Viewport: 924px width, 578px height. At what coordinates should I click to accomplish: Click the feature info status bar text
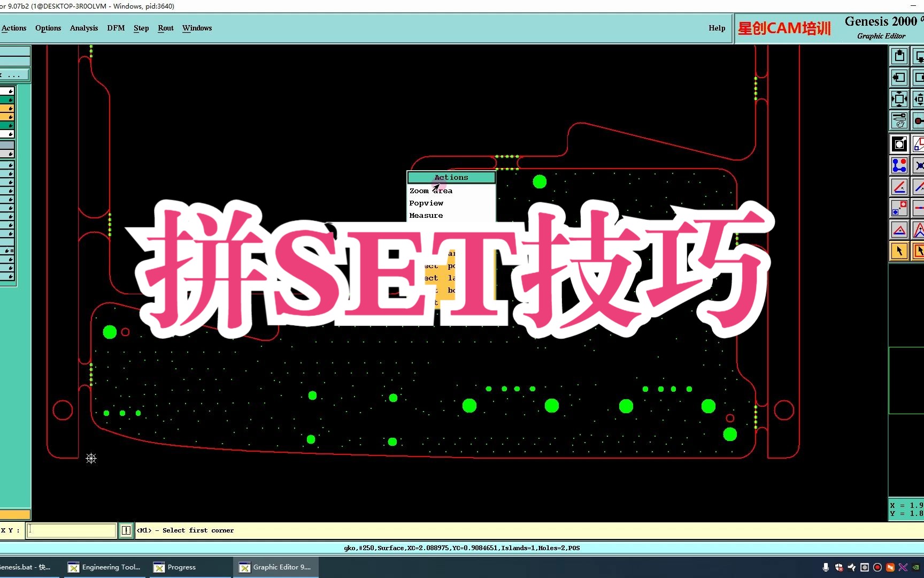click(x=462, y=548)
